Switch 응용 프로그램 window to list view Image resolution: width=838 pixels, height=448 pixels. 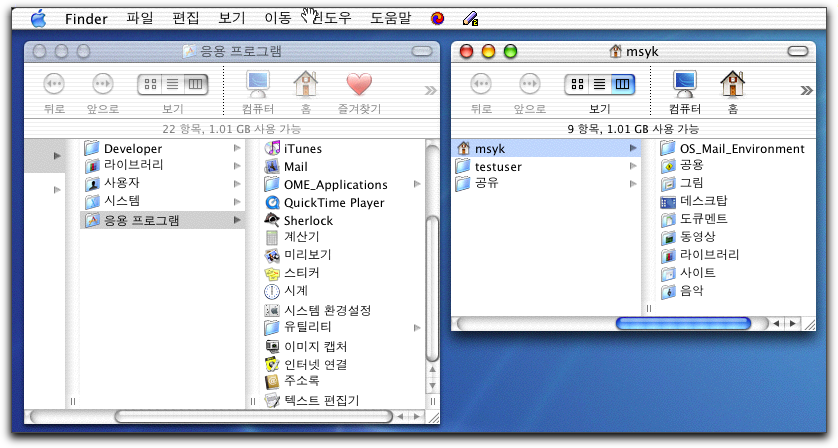[x=172, y=85]
